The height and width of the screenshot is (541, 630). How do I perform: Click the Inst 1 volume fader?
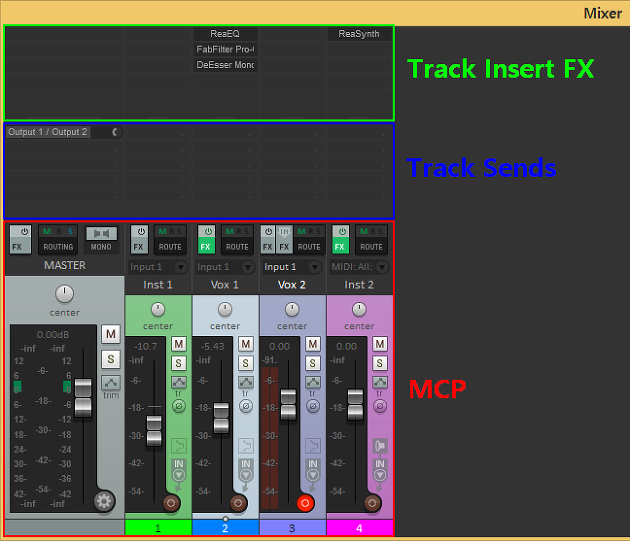tap(154, 431)
